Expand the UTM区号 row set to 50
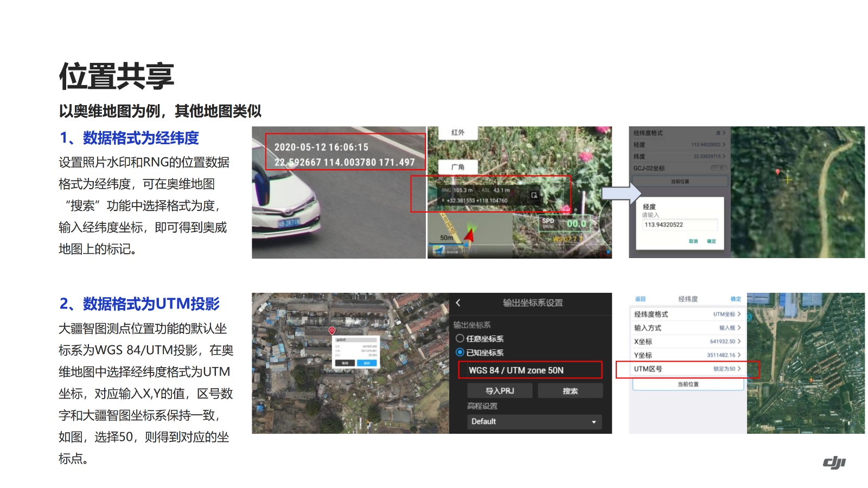The image size is (868, 488). click(687, 369)
